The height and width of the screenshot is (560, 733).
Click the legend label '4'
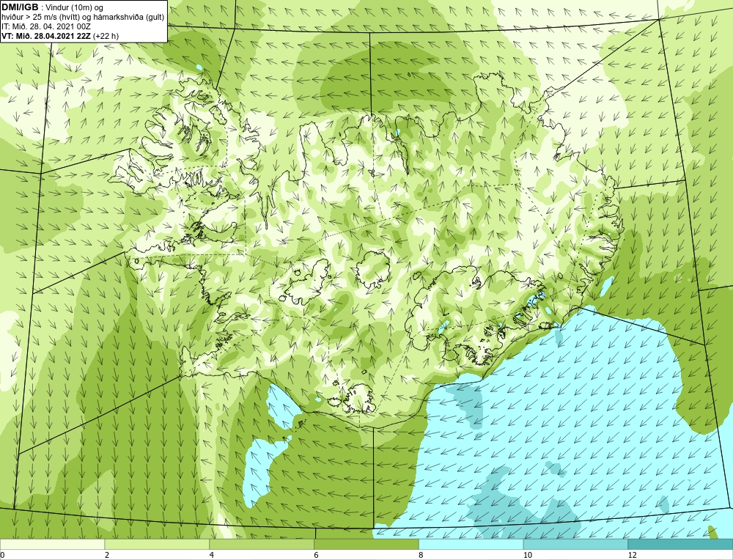click(212, 555)
